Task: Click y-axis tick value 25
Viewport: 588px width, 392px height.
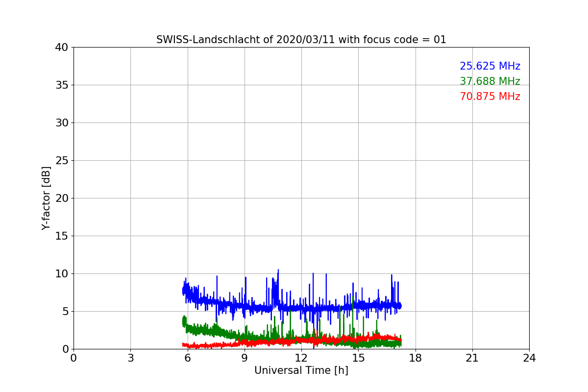Action: click(61, 161)
